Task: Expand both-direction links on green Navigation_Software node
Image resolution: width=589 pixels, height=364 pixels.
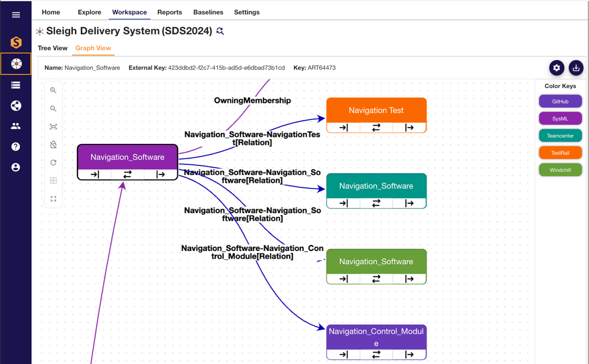Action: tap(376, 279)
